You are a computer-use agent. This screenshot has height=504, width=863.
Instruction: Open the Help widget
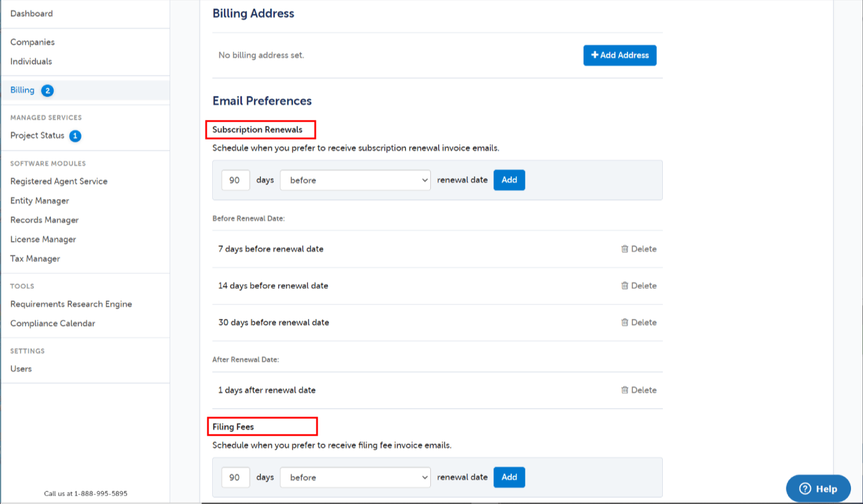pyautogui.click(x=818, y=488)
